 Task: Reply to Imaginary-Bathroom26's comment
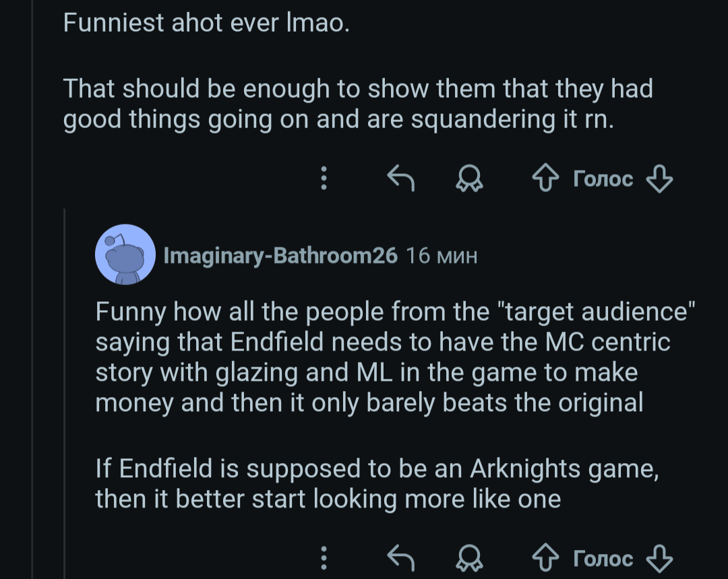pos(400,558)
